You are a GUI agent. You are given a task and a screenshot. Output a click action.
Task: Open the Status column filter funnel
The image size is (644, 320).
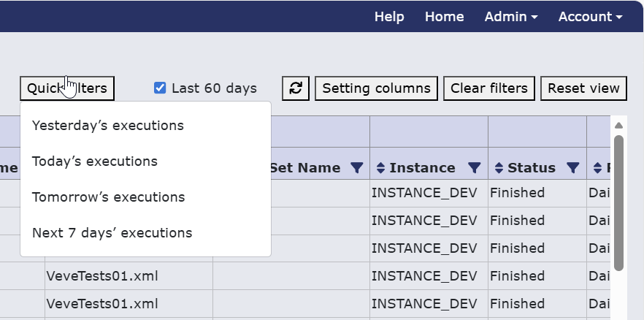point(573,167)
